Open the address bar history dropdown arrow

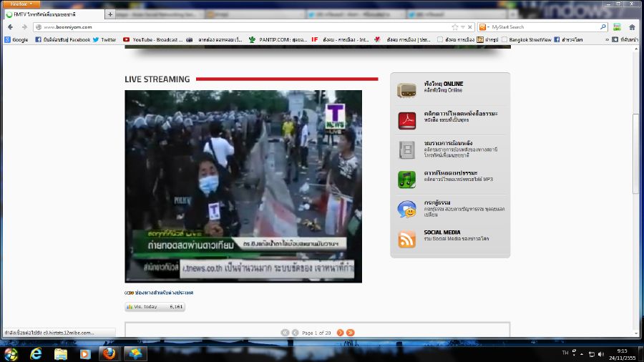[463, 27]
